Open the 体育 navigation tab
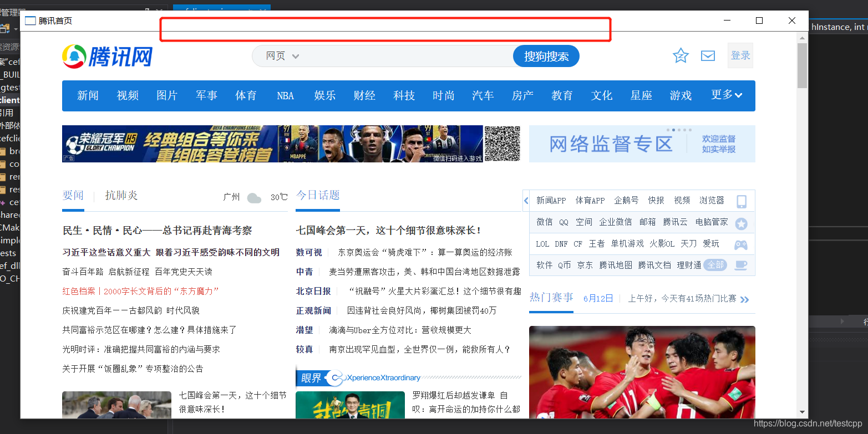868x434 pixels. [x=246, y=95]
